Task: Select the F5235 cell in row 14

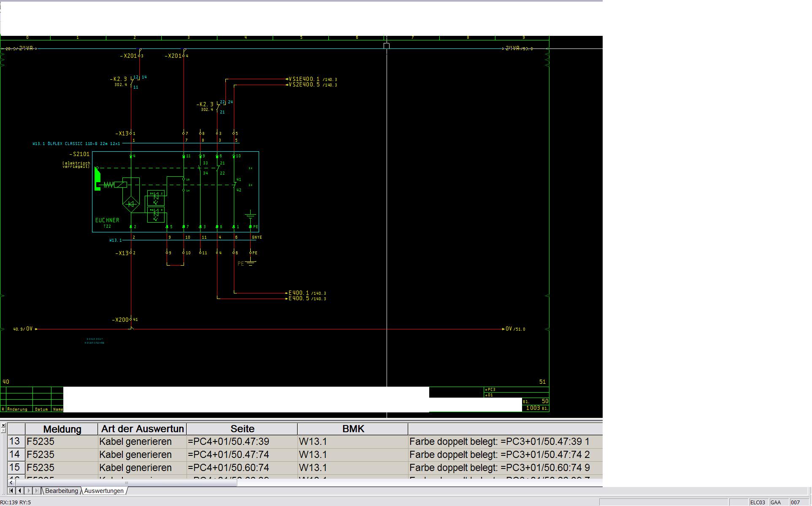Action: 62,455
